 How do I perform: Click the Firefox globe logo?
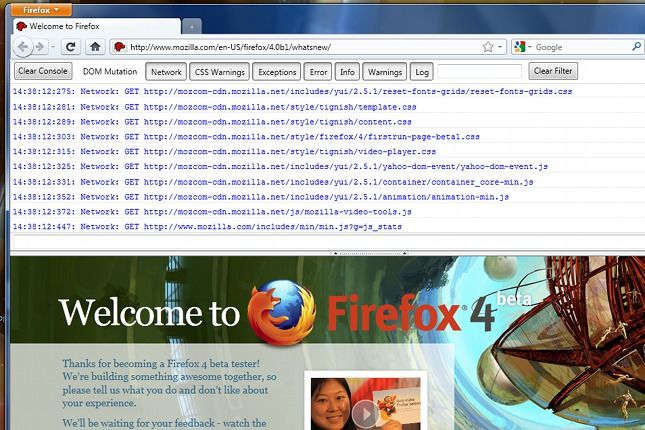pyautogui.click(x=282, y=311)
